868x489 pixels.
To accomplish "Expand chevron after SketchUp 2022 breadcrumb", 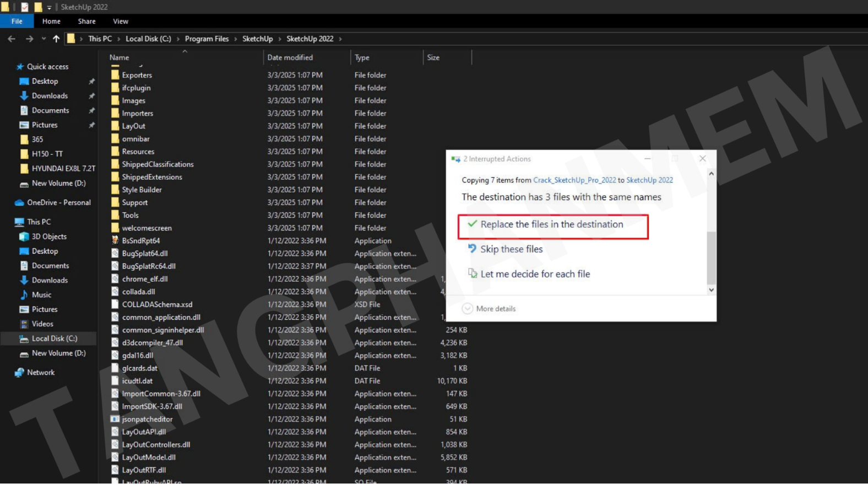I will pos(340,39).
